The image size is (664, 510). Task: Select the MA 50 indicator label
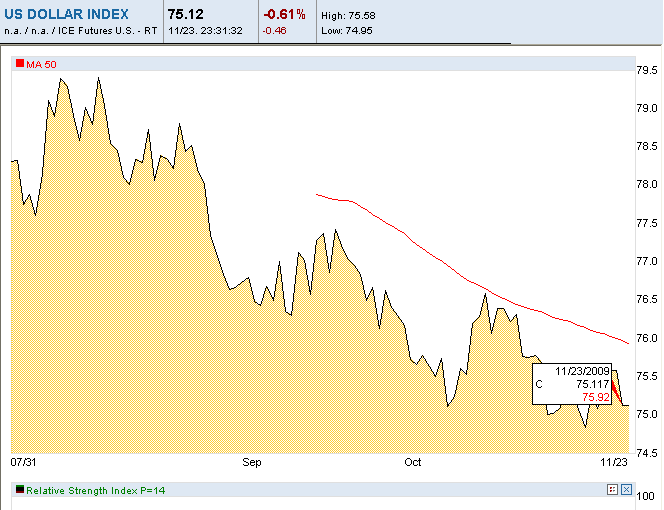pyautogui.click(x=41, y=64)
